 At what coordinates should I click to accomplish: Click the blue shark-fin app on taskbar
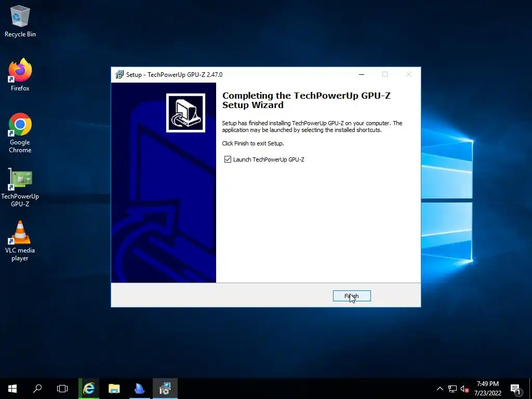pyautogui.click(x=139, y=389)
